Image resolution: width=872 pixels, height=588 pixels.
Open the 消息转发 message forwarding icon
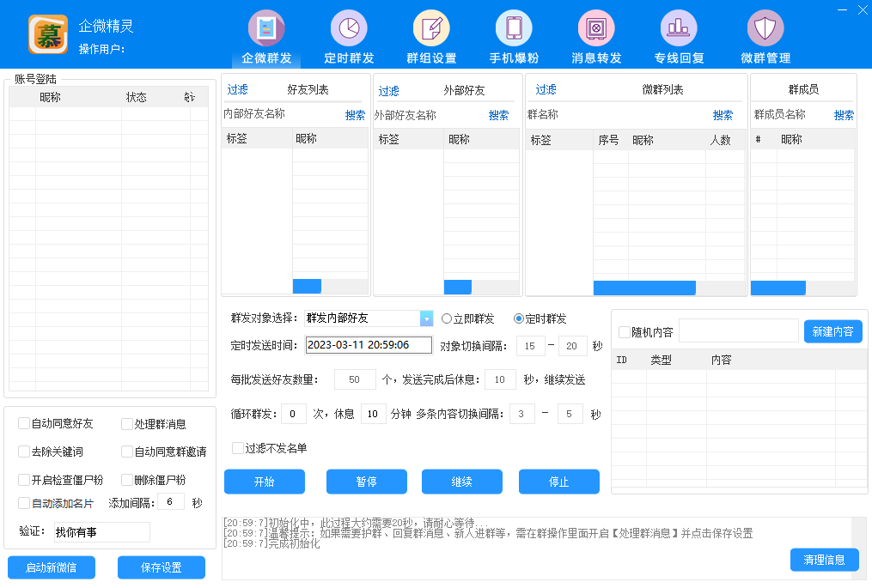click(595, 26)
